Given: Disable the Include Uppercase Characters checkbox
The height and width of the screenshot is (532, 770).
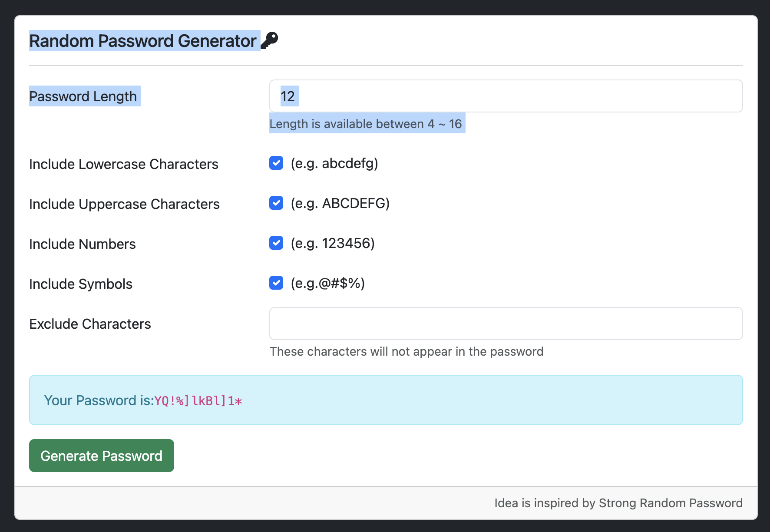Looking at the screenshot, I should tap(276, 203).
